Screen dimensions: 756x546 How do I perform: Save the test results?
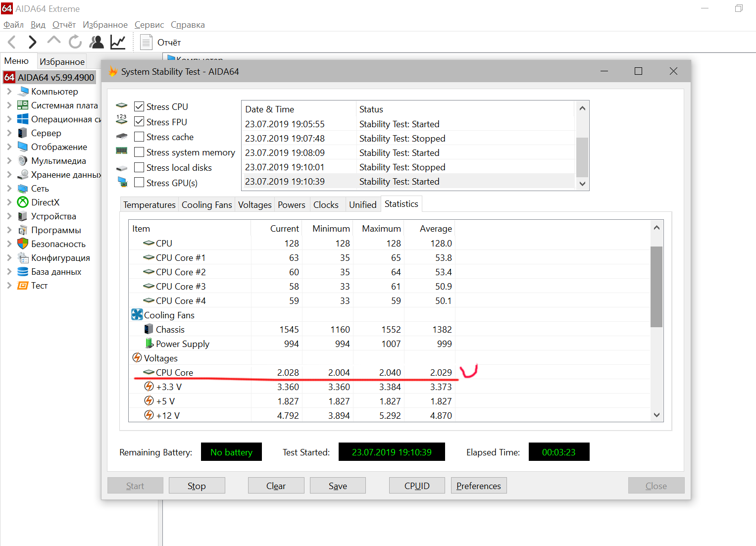(x=338, y=486)
